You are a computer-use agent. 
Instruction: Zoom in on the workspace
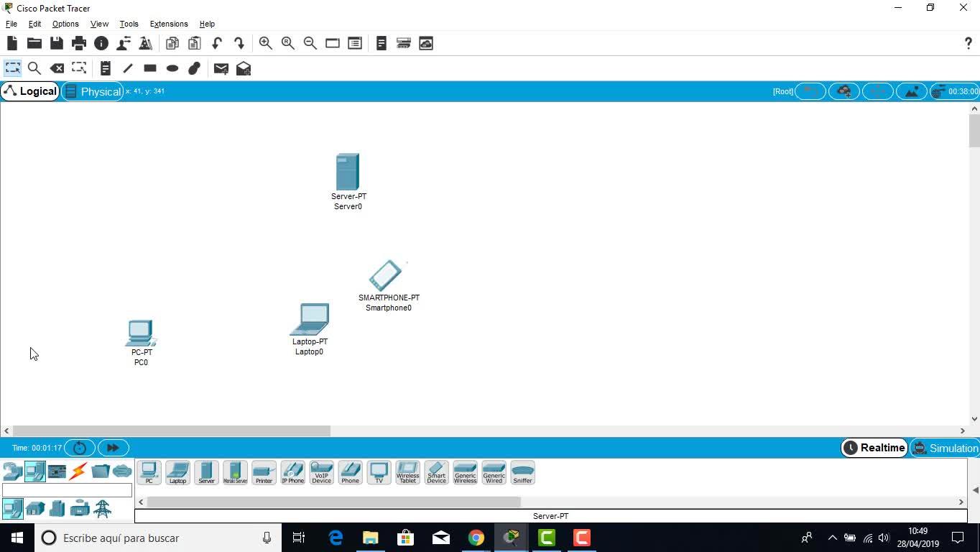click(x=266, y=43)
